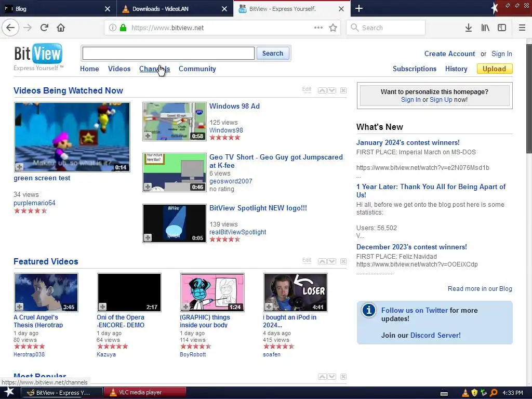Switch to the Blog tab
The image size is (532, 399).
[58, 8]
